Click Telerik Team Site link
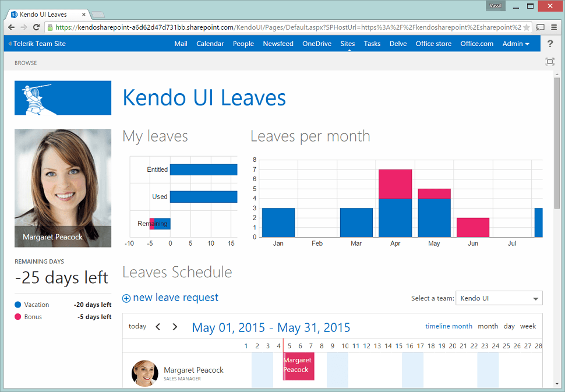 click(39, 44)
